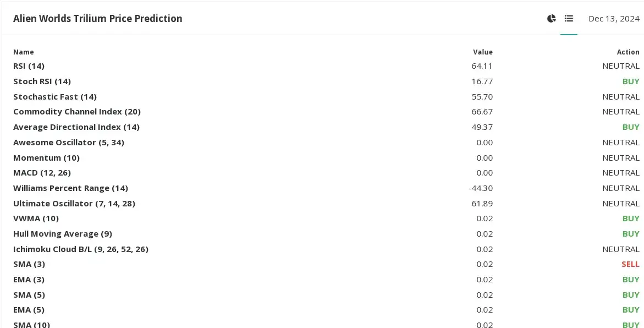Select the RSI (14) row name
Screen dimensions: 644x328
tap(29, 66)
